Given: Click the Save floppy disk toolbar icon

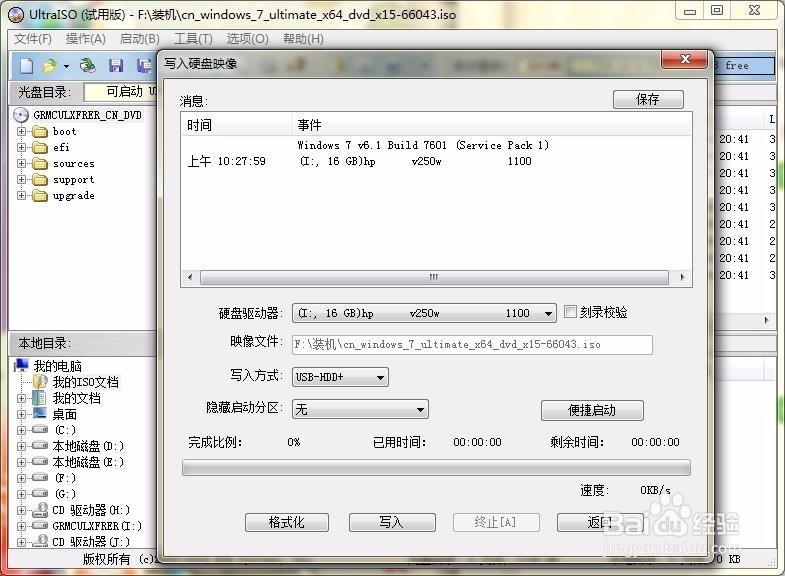Looking at the screenshot, I should point(116,66).
